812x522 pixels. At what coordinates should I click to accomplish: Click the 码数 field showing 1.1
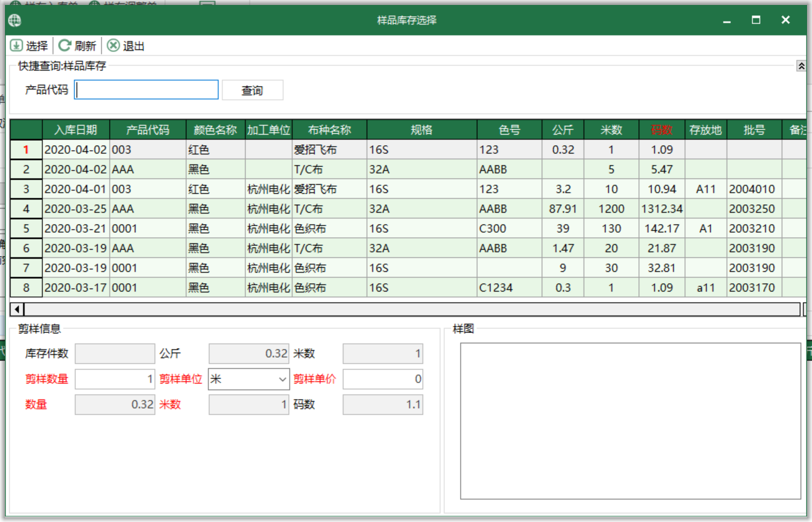click(383, 405)
